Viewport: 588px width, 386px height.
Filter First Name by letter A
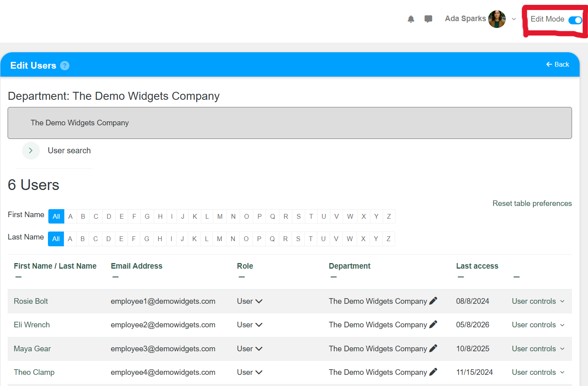[70, 216]
